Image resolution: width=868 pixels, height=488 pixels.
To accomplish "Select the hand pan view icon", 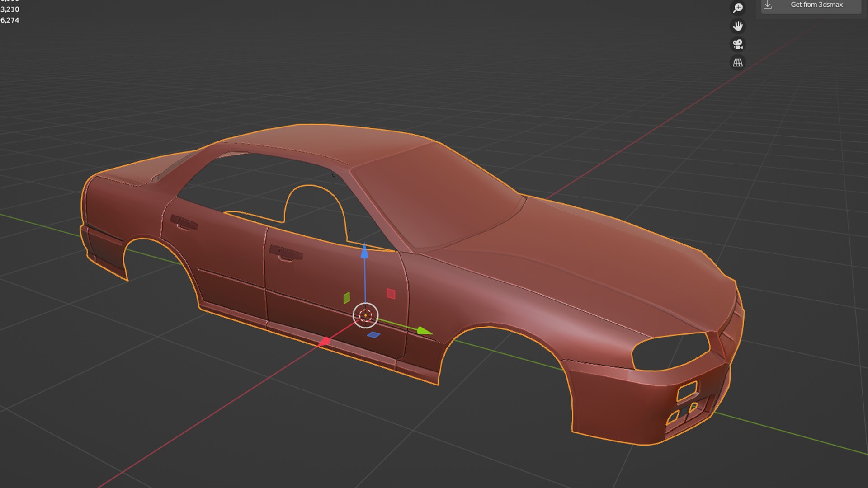I will pyautogui.click(x=738, y=26).
